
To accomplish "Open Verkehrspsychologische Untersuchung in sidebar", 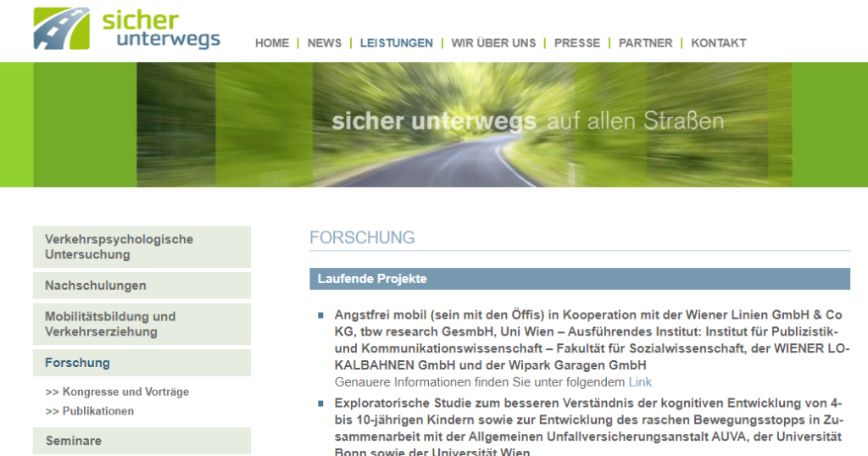I will [x=142, y=247].
